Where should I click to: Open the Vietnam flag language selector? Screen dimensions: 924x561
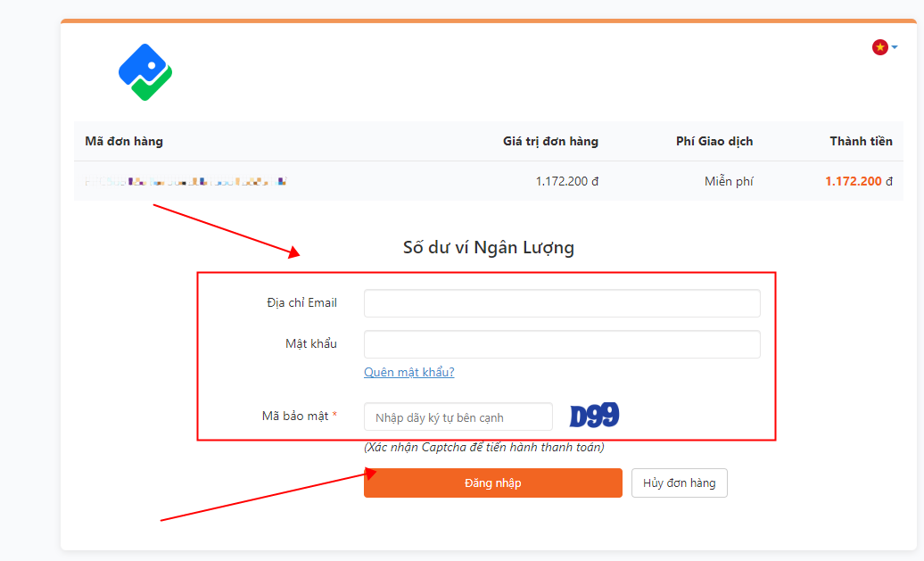click(x=885, y=47)
